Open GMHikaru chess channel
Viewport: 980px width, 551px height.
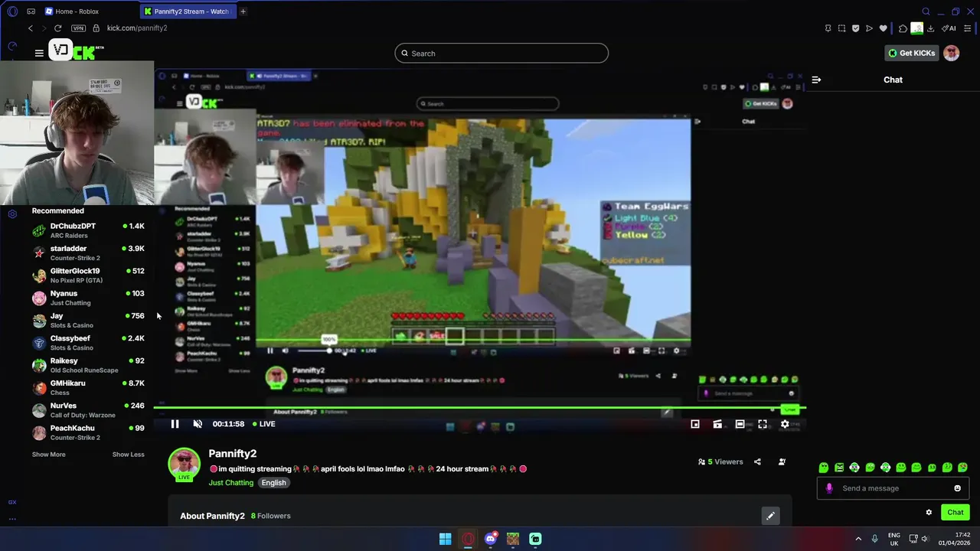tap(88, 387)
